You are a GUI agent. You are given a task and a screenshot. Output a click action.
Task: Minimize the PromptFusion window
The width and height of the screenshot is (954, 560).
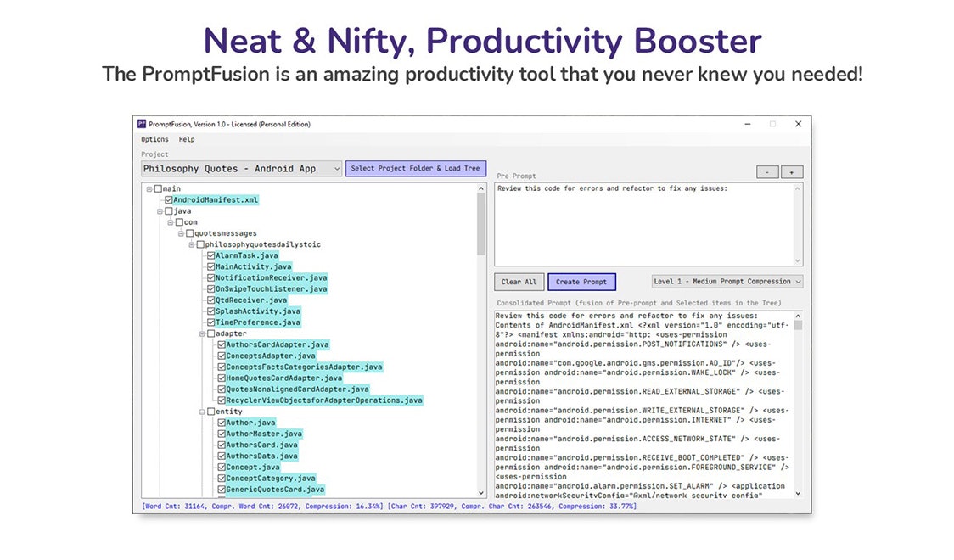point(747,124)
